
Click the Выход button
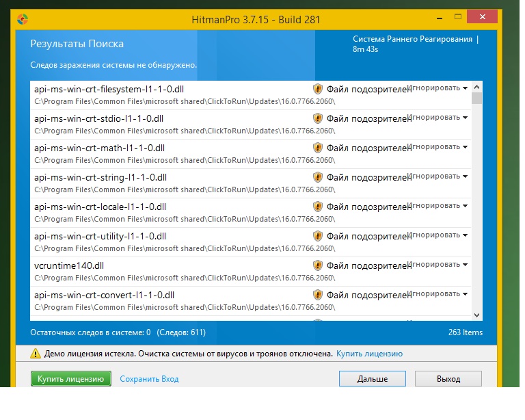[448, 379]
